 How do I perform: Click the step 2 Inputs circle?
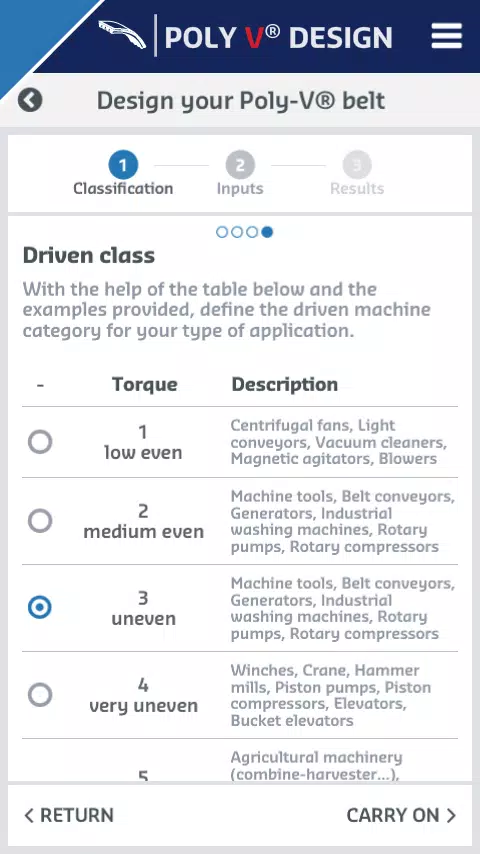coord(240,165)
